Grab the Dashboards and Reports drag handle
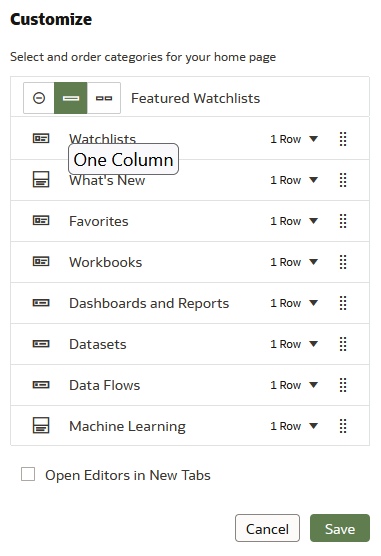 [x=343, y=303]
